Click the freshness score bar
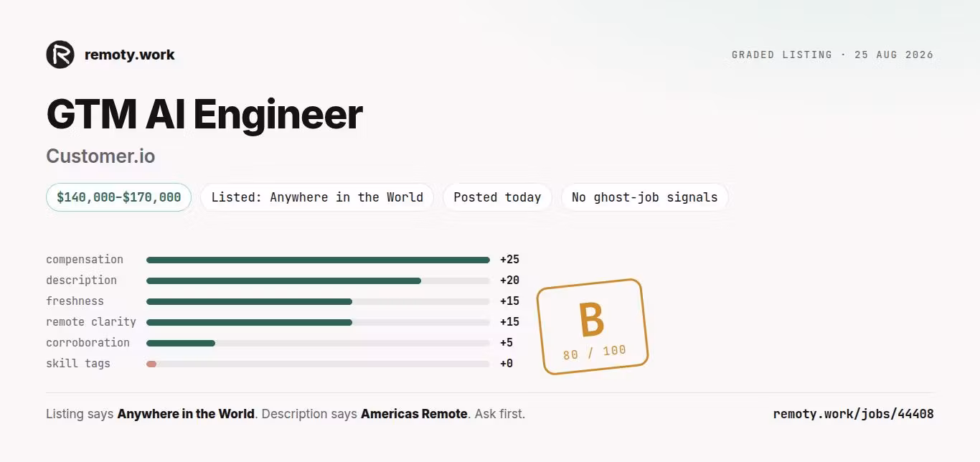The image size is (980, 462). coord(318,301)
